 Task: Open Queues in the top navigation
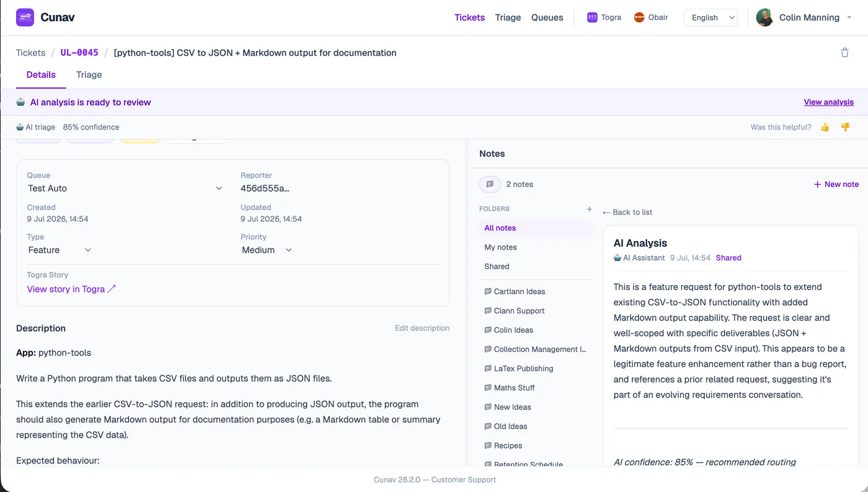pyautogui.click(x=547, y=17)
